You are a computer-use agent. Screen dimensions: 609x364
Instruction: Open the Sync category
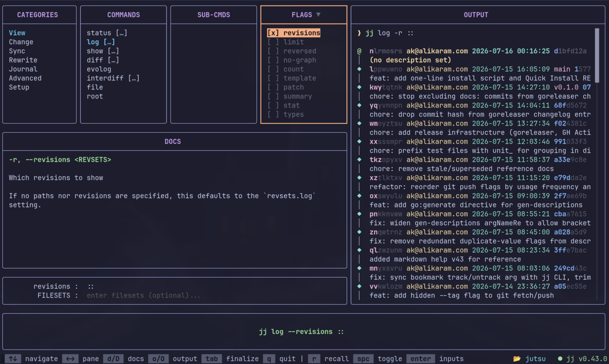17,51
